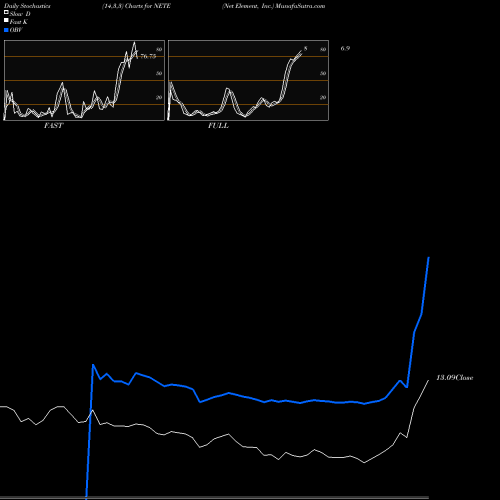Click the 'FAST' caption under chart
The width and height of the screenshot is (500, 500).
click(x=54, y=126)
